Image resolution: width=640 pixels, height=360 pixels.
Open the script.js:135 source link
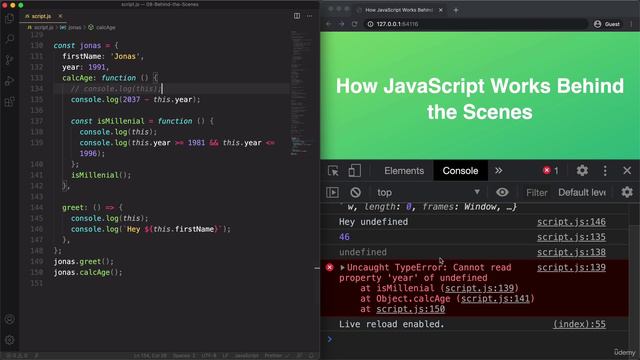[x=571, y=237]
